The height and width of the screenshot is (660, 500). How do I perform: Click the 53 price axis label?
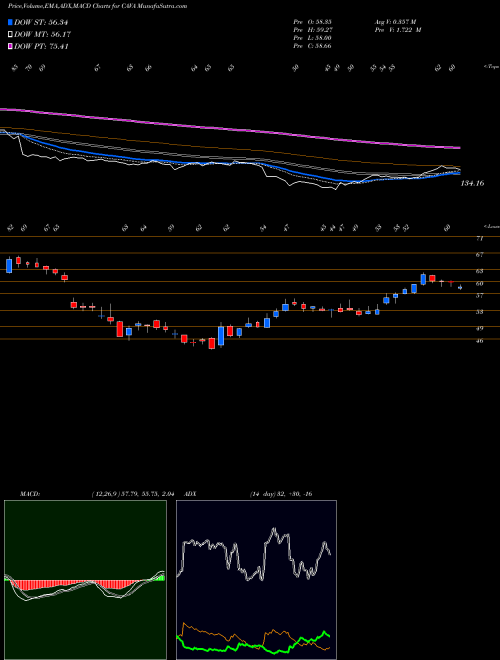[479, 312]
